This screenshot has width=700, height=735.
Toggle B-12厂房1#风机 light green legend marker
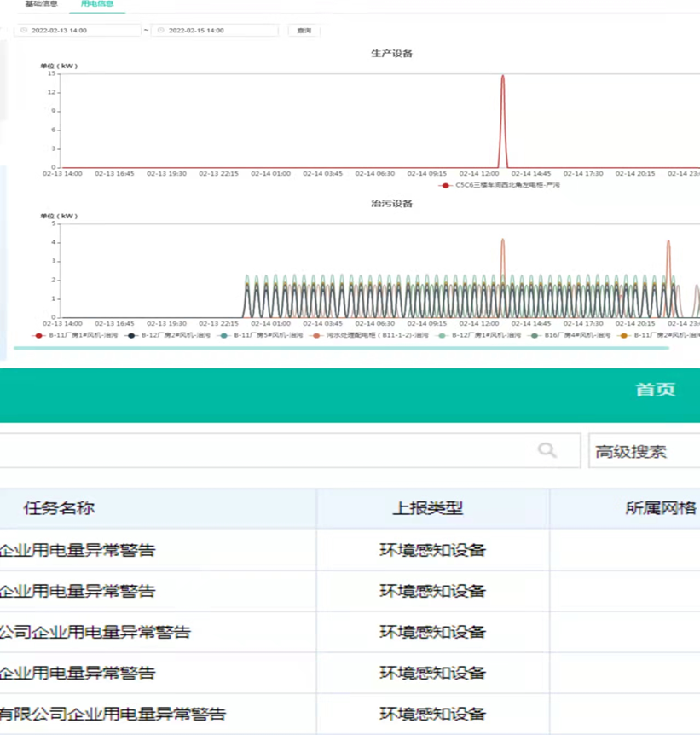pyautogui.click(x=442, y=336)
